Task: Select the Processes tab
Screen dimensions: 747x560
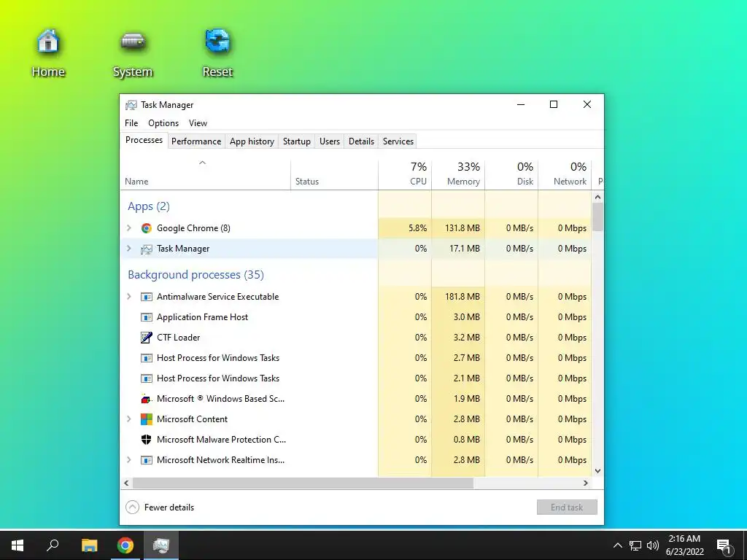Action: point(144,140)
